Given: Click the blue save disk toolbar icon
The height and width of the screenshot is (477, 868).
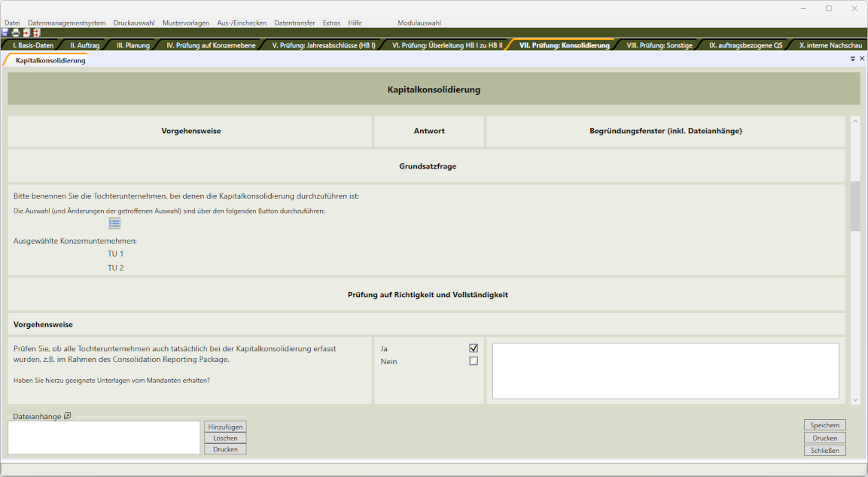Looking at the screenshot, I should coord(5,33).
